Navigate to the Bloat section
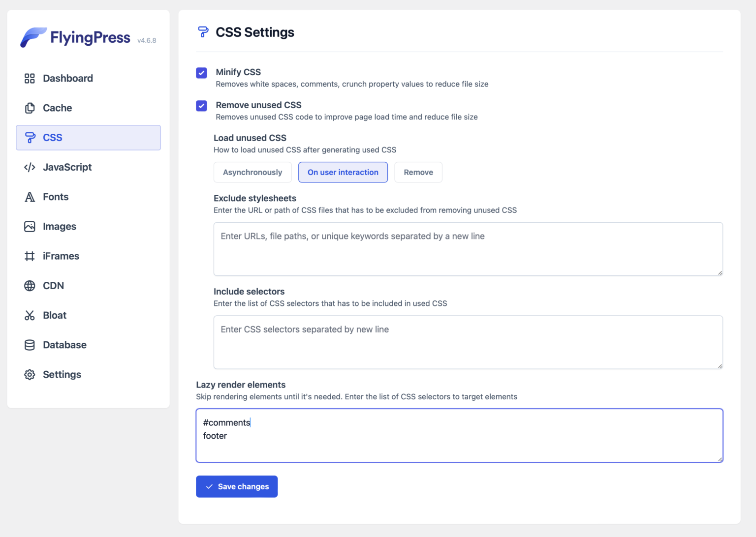The height and width of the screenshot is (537, 756). (54, 315)
